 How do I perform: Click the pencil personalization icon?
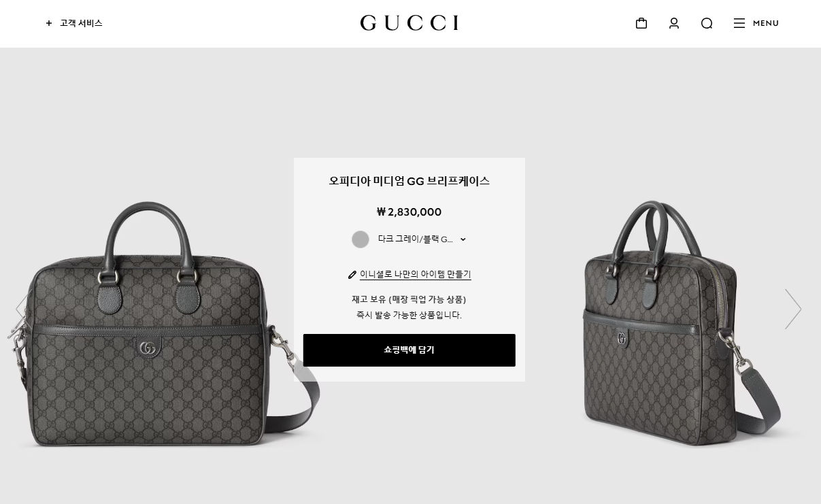point(352,275)
